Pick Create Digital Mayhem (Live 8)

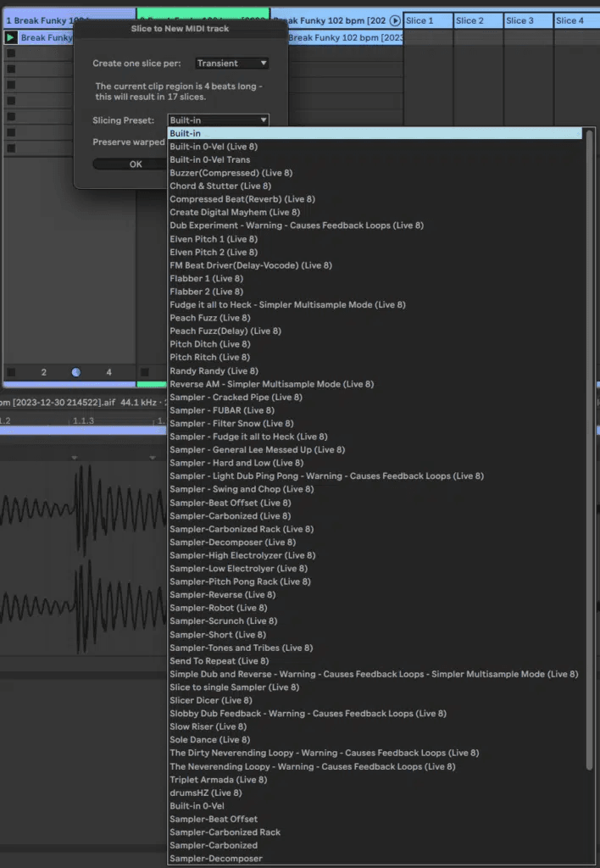point(375,212)
